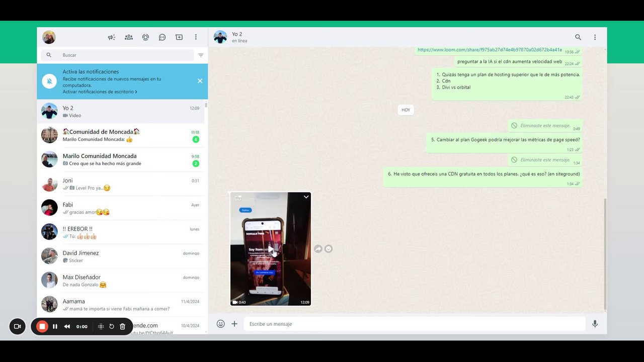Search within the conversation using magnifier icon
The image size is (644, 362).
point(578,37)
